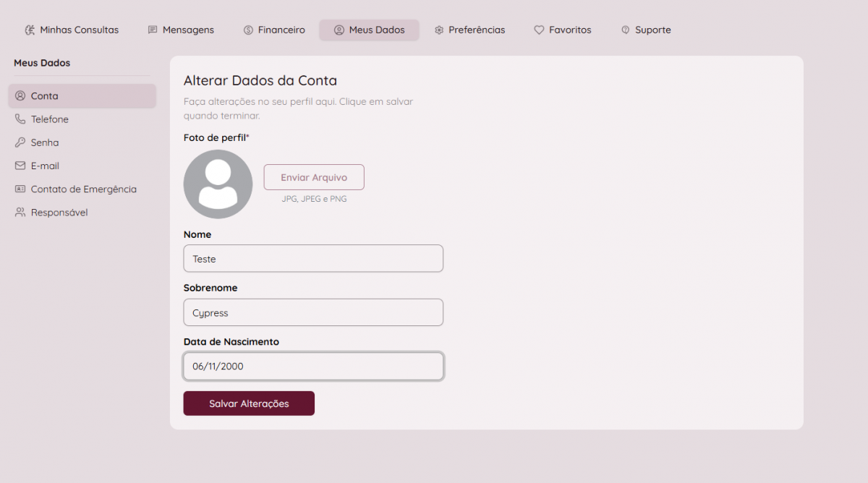Open the Meus Dados tab
The image size is (868, 483).
369,30
